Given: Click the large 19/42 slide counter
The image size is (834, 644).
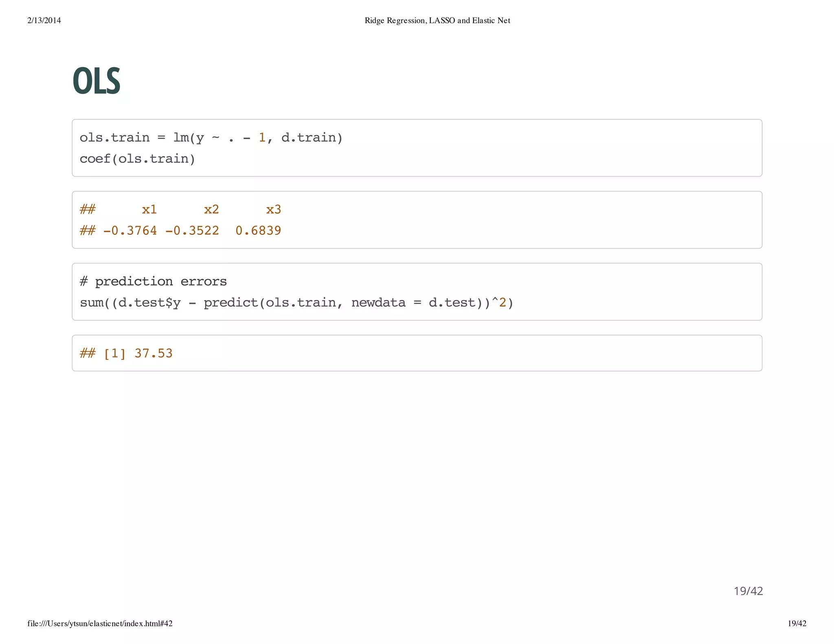Looking at the screenshot, I should [x=748, y=591].
